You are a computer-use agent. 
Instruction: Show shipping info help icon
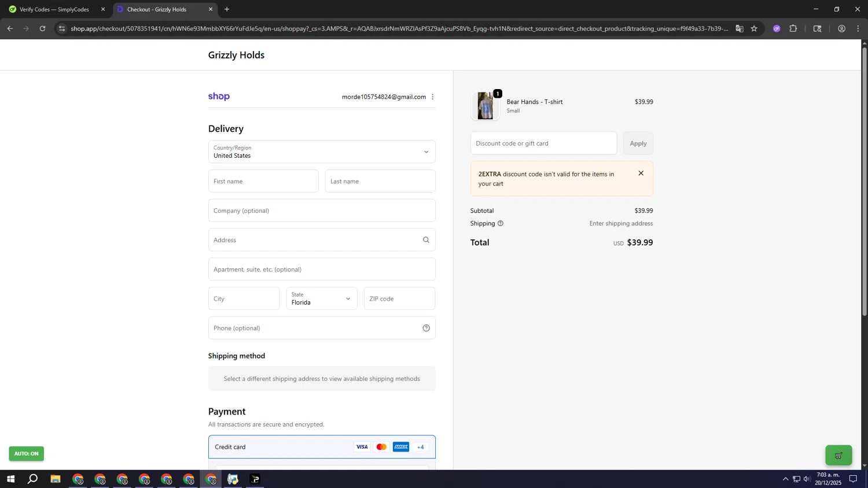[x=501, y=223]
